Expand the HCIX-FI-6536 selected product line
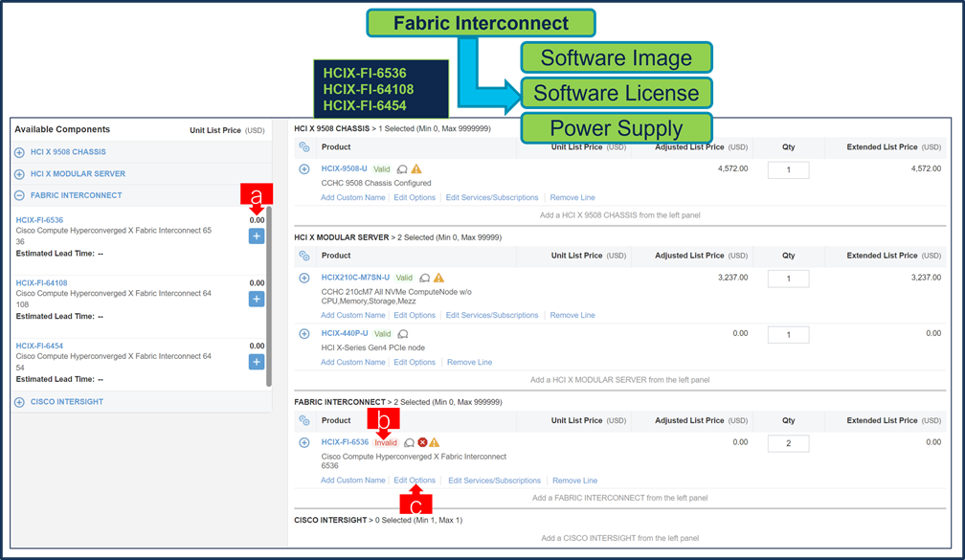 click(304, 442)
